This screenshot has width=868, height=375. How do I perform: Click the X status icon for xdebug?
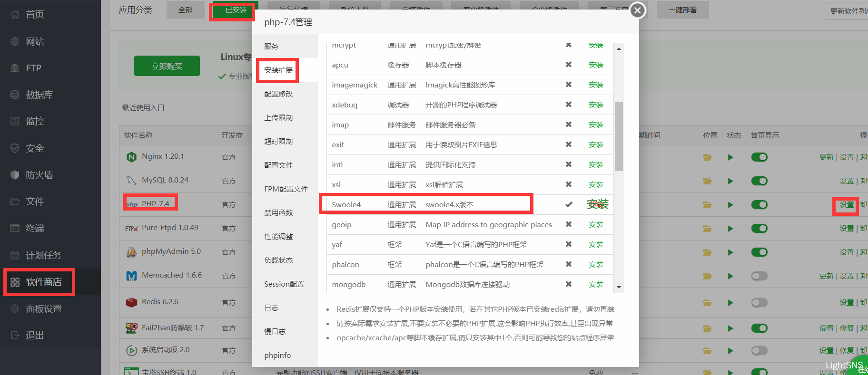(x=568, y=105)
